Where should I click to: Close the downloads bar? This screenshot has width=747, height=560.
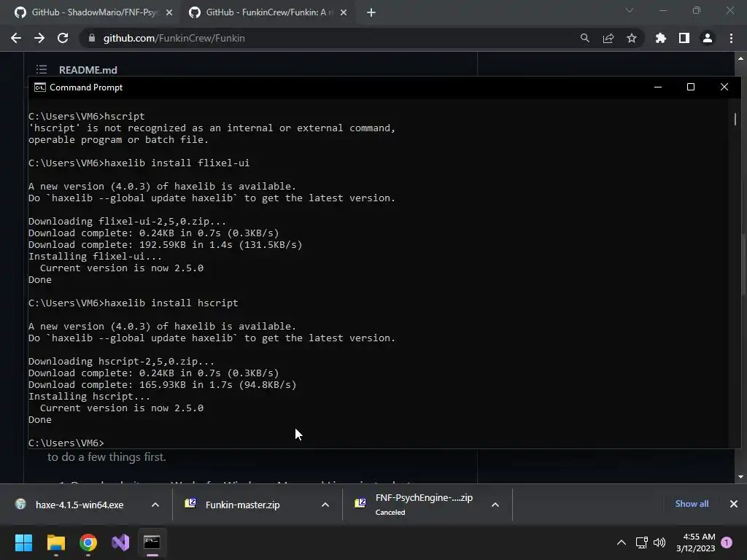[734, 504]
